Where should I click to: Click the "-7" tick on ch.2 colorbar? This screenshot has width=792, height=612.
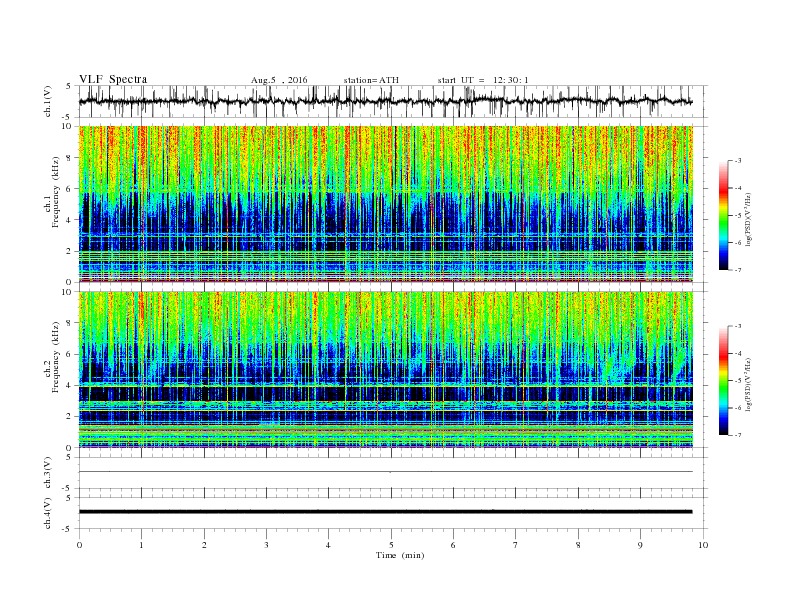coord(738,435)
